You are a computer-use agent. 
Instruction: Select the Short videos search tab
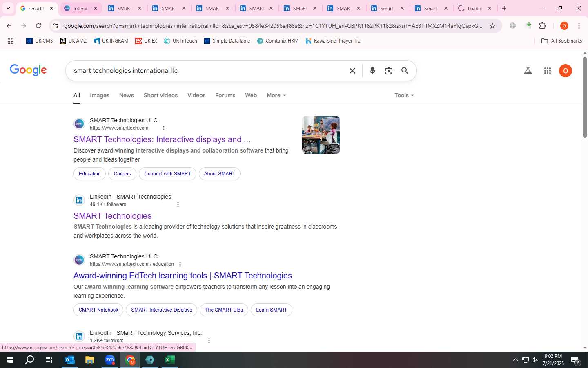(160, 95)
